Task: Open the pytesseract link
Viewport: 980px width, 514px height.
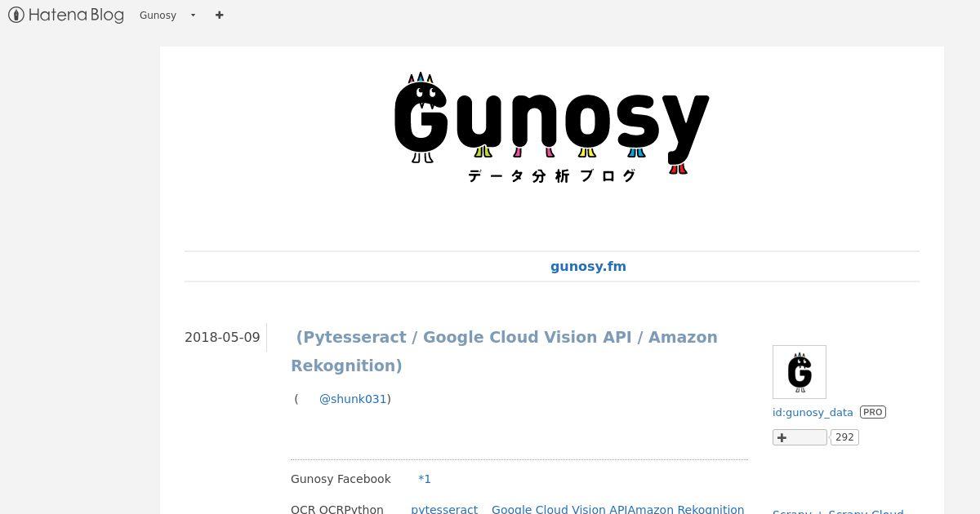Action: pos(444,509)
